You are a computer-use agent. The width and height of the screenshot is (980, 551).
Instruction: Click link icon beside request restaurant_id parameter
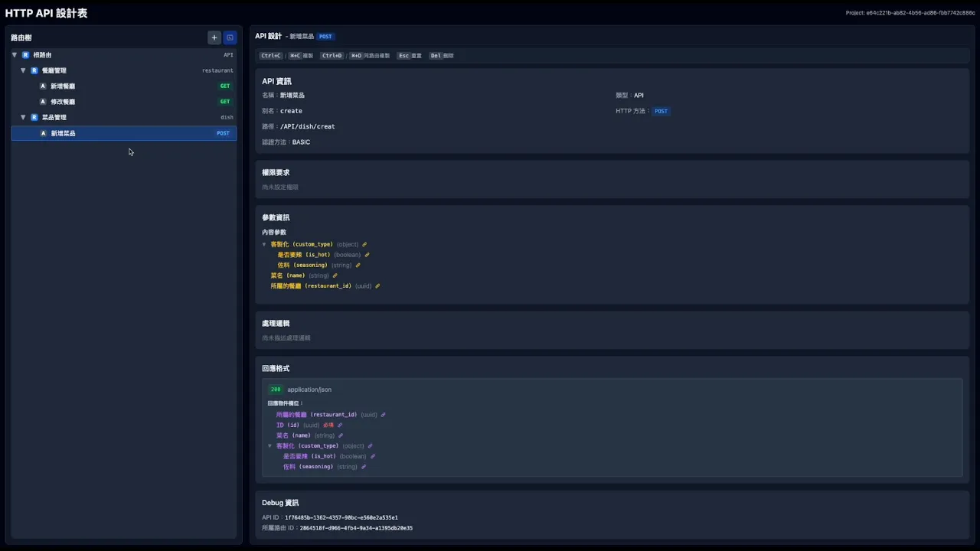click(377, 286)
